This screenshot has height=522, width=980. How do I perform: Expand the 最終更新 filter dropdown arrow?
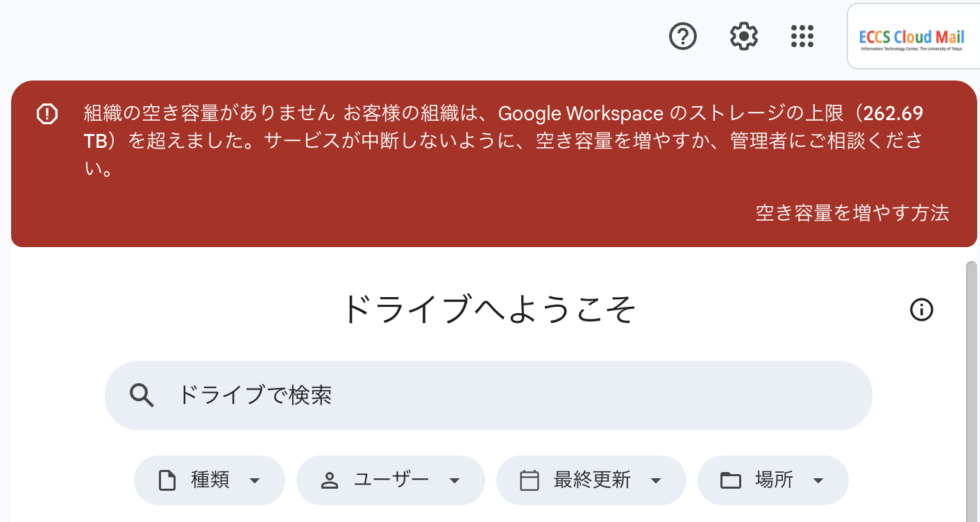tap(656, 481)
